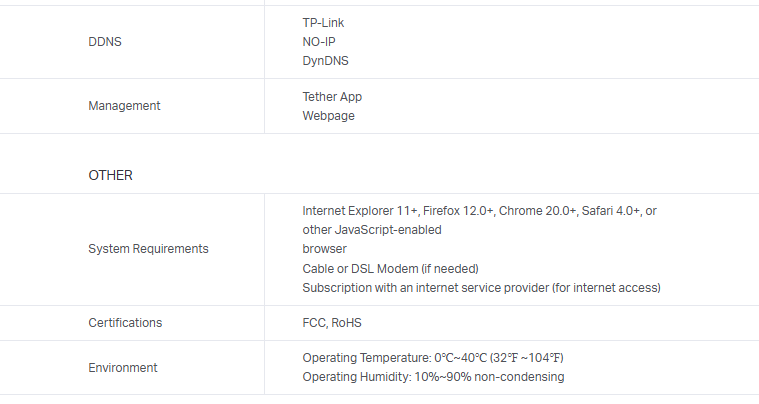The image size is (759, 404).
Task: Click the internet service provider subscription line
Action: point(481,288)
